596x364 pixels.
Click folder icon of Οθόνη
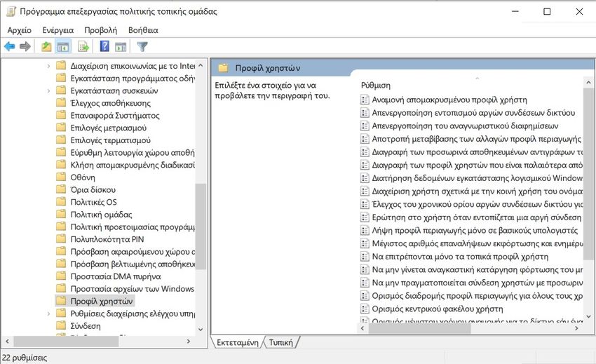pos(61,177)
